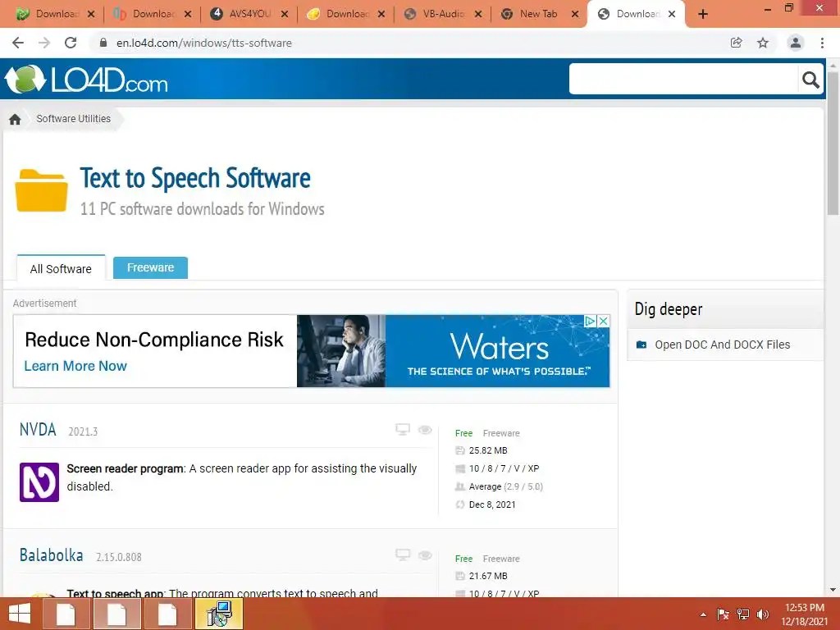Open the Chrome profile menu
Viewport: 840px width, 630px height.
(796, 43)
